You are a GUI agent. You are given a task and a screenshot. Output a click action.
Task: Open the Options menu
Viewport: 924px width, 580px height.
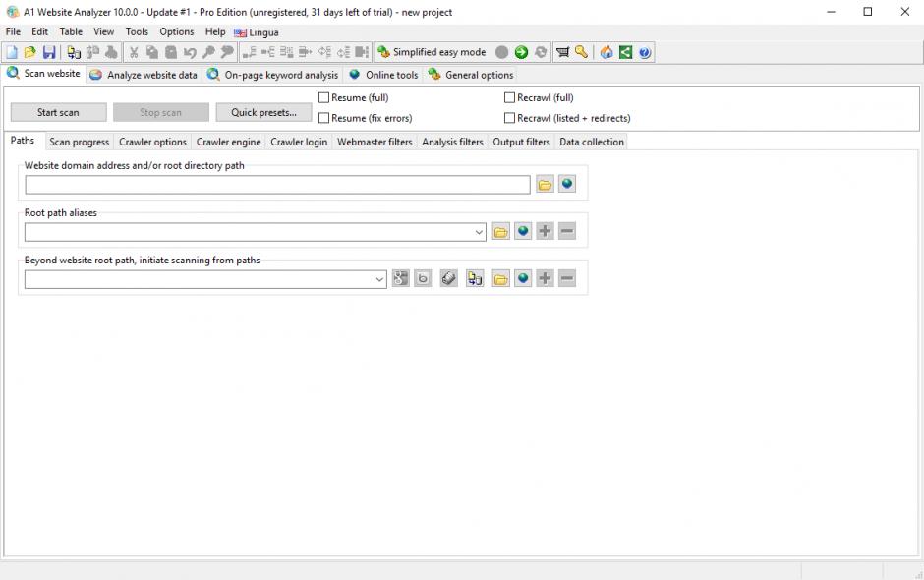177,31
